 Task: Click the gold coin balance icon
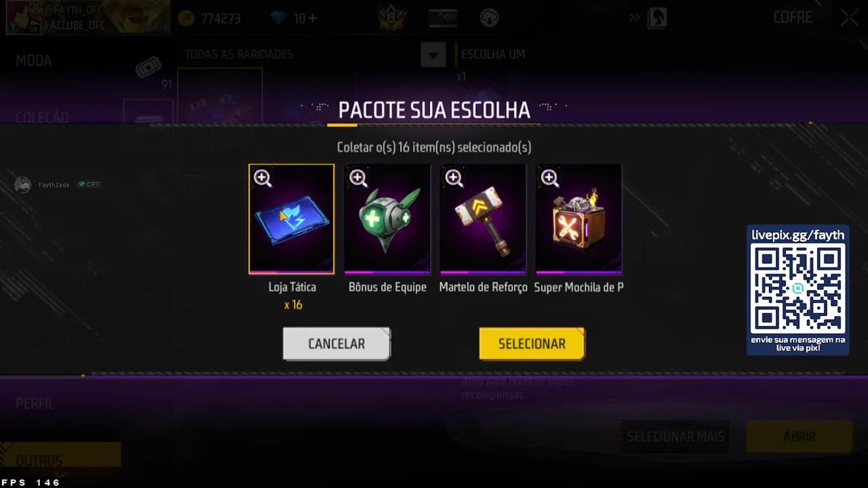pos(186,18)
